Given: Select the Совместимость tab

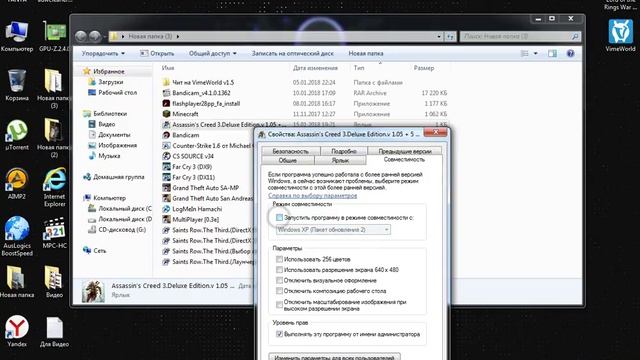Looking at the screenshot, I should click(404, 160).
